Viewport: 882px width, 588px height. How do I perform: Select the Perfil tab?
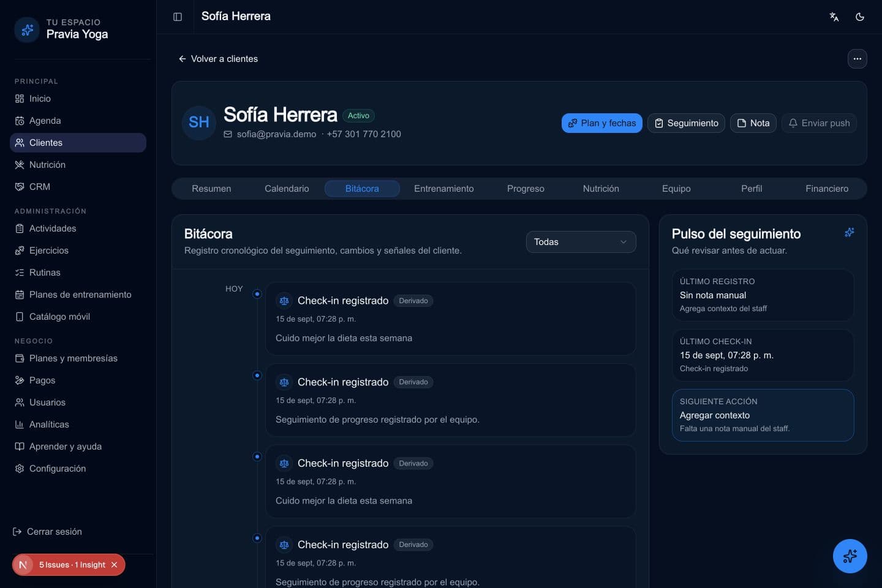click(x=752, y=189)
